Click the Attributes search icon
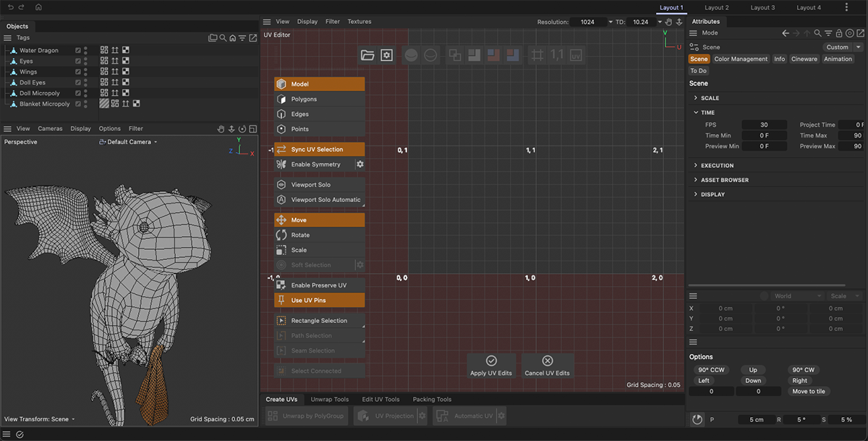 click(817, 33)
